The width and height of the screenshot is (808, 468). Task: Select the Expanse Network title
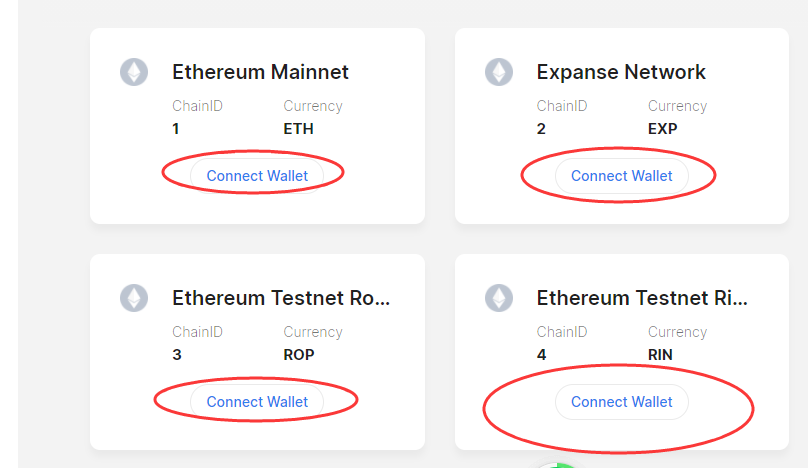click(621, 72)
